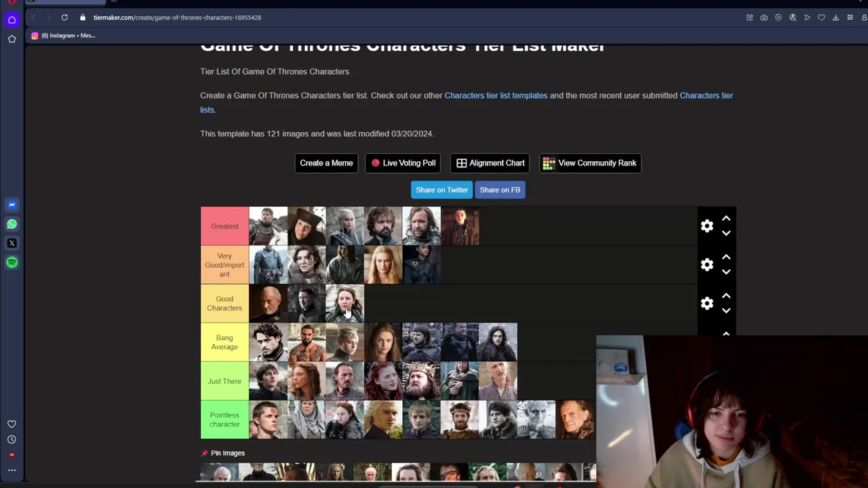Move Good Characters tier down

[726, 310]
